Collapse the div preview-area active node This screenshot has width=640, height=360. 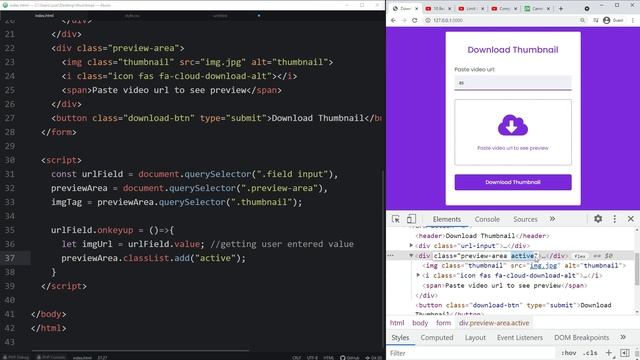click(x=411, y=256)
